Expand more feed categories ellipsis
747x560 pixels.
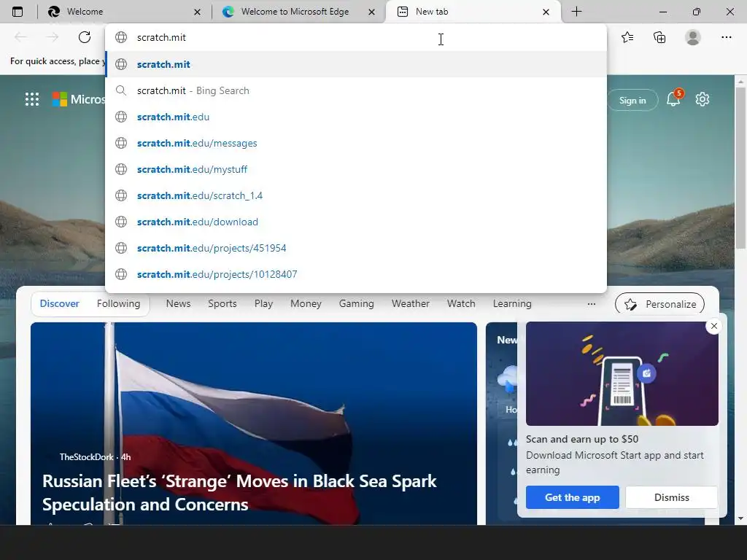tap(591, 304)
